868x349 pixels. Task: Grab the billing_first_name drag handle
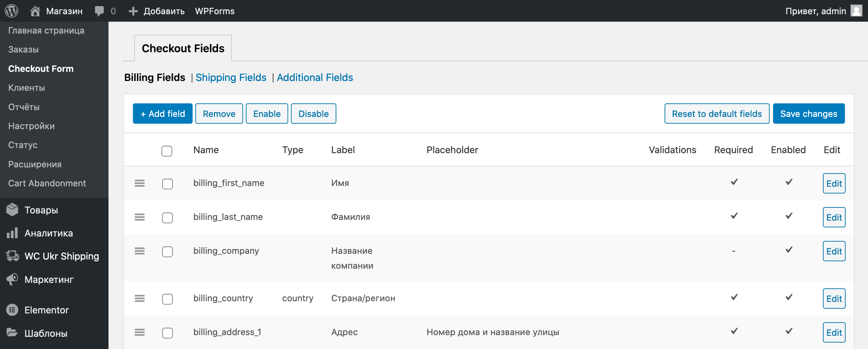pyautogui.click(x=140, y=183)
